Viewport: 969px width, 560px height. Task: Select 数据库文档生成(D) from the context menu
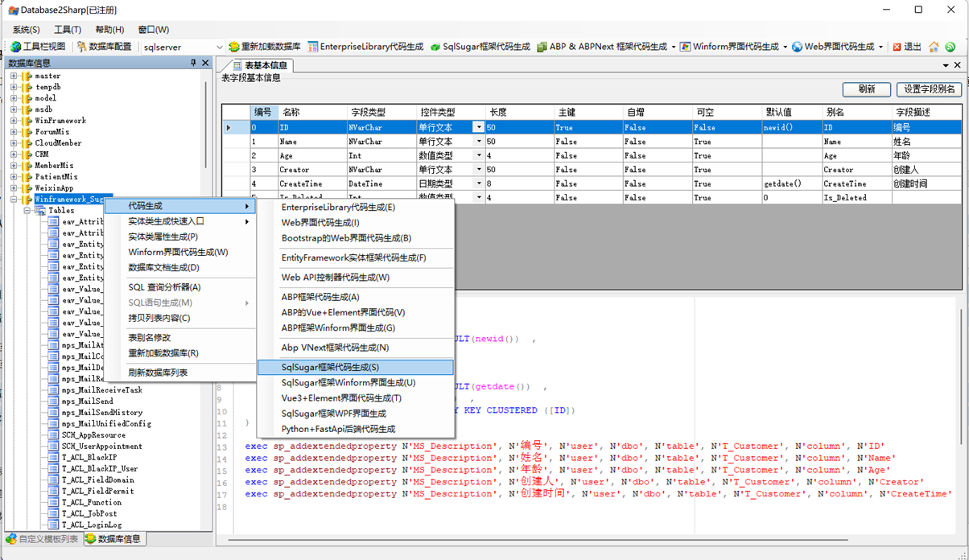[163, 267]
